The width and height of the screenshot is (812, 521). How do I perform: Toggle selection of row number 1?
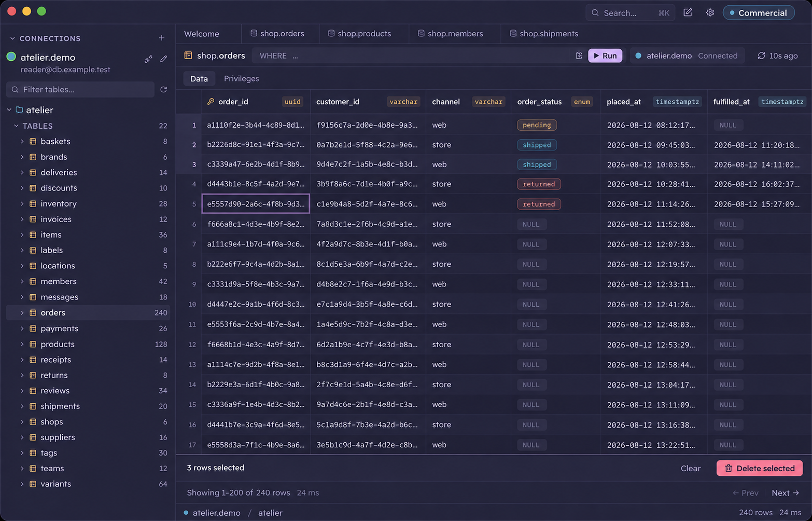tap(189, 125)
